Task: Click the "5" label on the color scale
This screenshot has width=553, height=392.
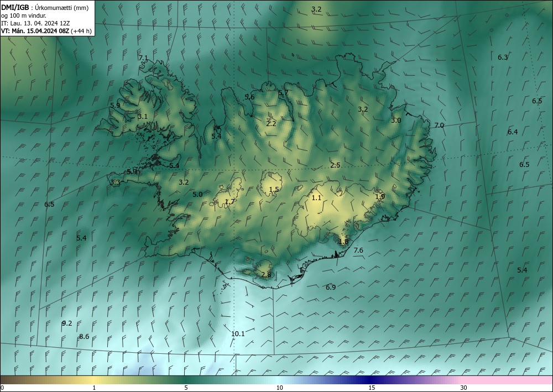Action: click(x=186, y=388)
